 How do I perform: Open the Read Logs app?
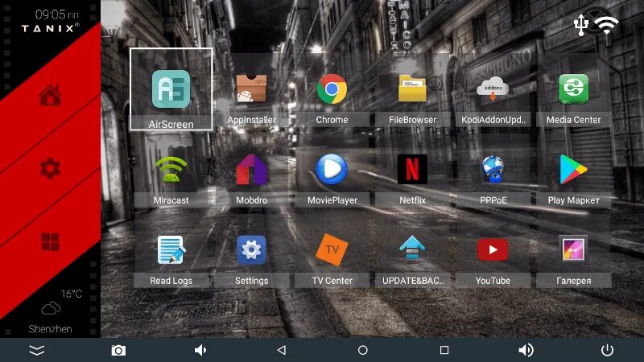171,249
